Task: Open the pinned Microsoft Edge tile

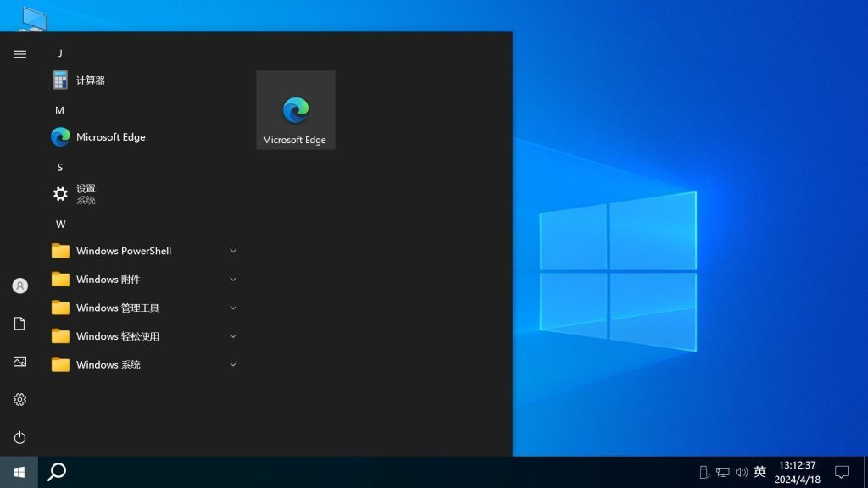Action: click(x=295, y=109)
